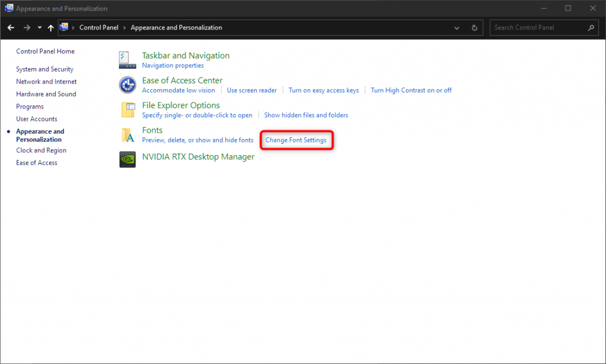Click Turn on easy access keys
606x364 pixels.
(x=324, y=90)
